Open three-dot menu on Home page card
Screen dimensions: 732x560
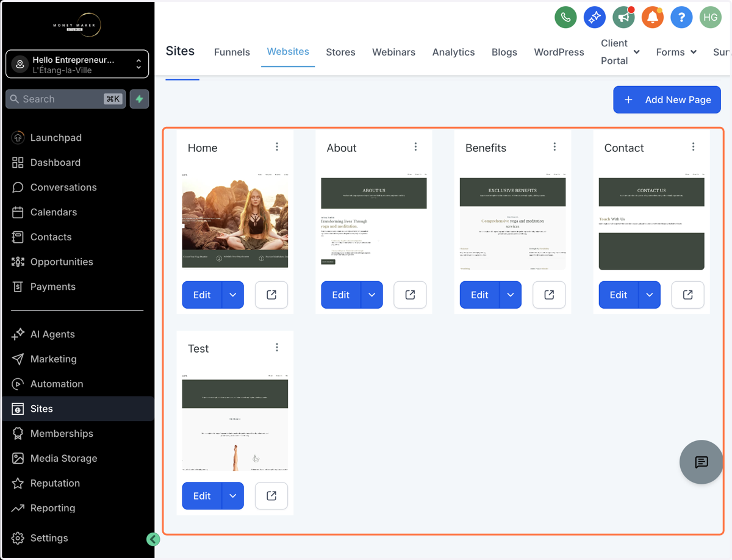[277, 146]
